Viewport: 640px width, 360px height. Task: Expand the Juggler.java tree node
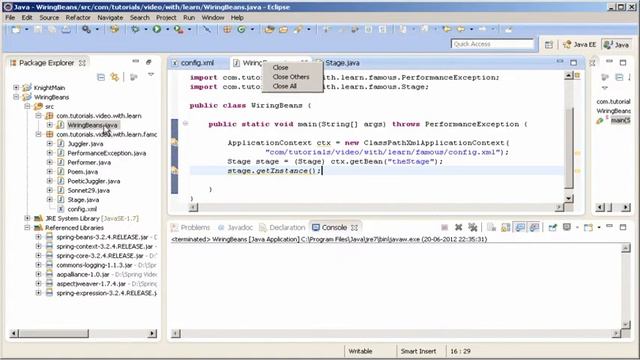[x=50, y=143]
